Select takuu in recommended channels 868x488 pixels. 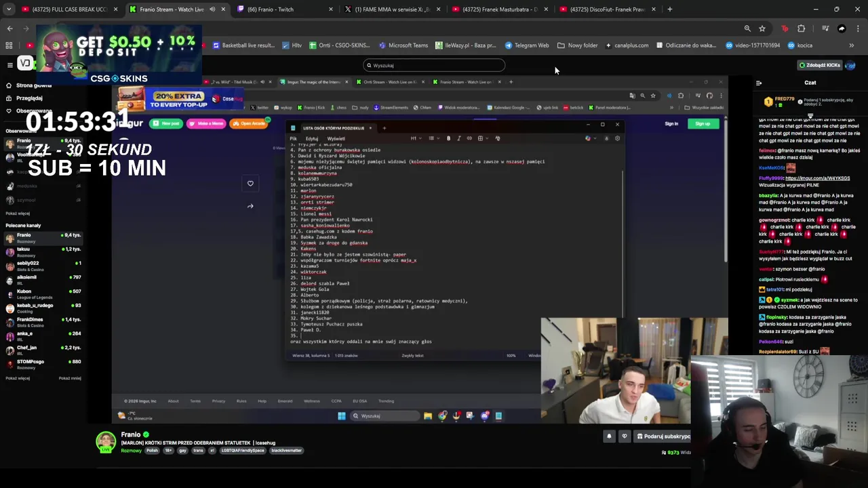coord(42,251)
